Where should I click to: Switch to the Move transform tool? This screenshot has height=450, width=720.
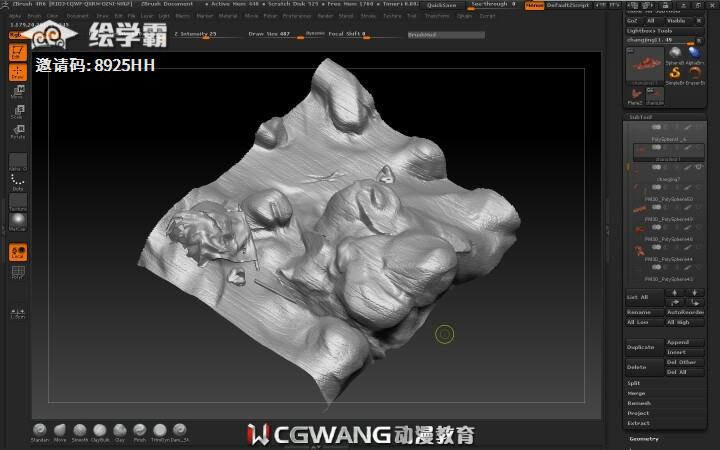pos(18,92)
